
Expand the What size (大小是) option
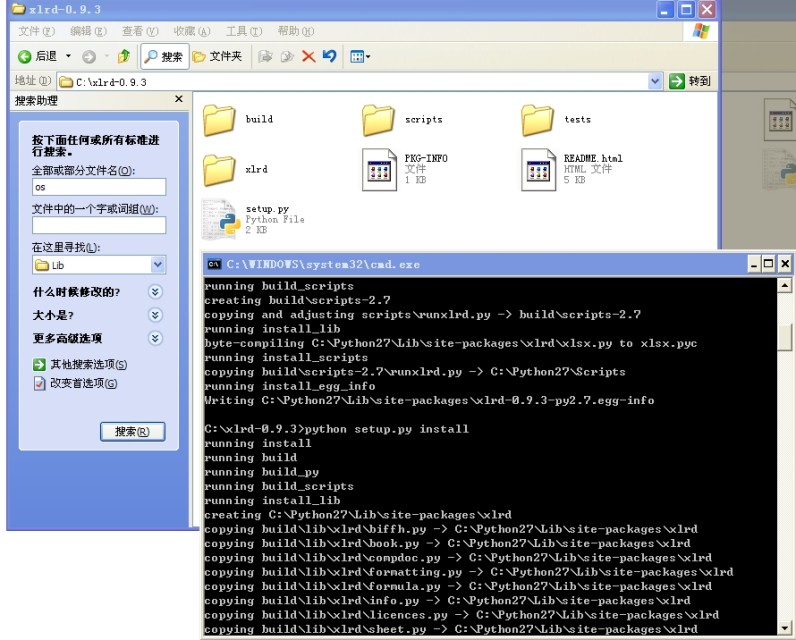coord(155,315)
